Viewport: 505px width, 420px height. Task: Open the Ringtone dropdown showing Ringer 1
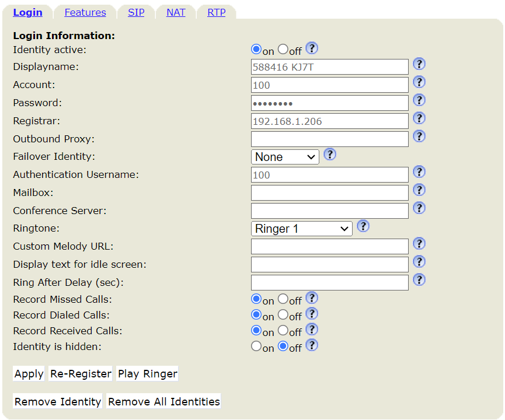[301, 229]
